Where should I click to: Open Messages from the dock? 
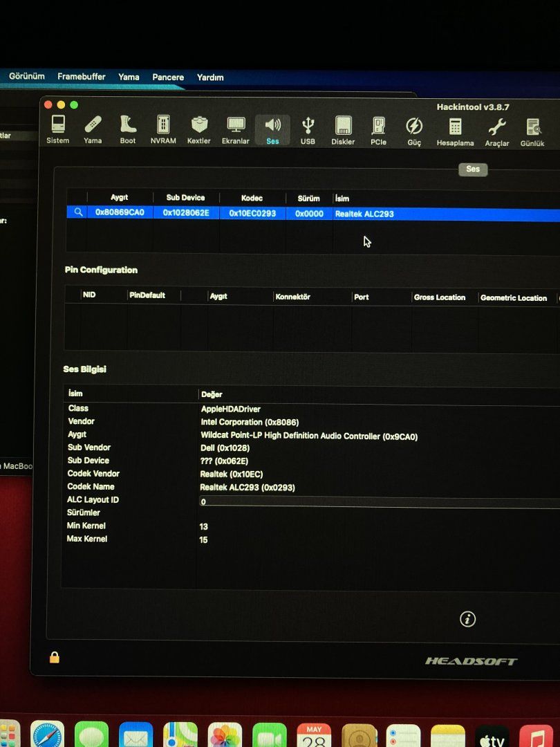[91, 735]
